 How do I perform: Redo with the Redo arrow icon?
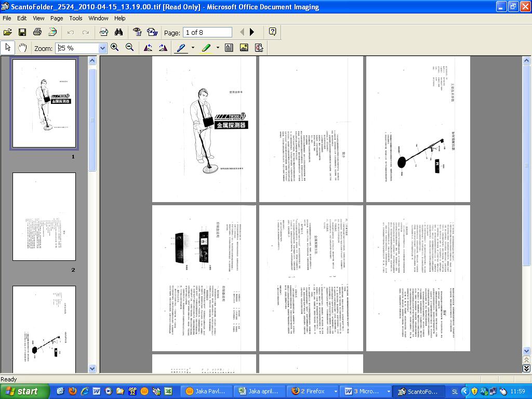pos(86,32)
